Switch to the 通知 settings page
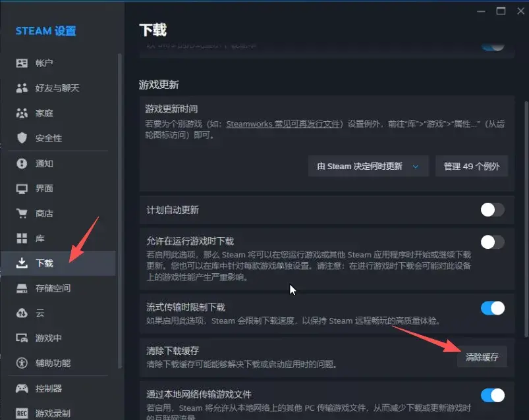Image resolution: width=529 pixels, height=420 pixels. [58, 163]
